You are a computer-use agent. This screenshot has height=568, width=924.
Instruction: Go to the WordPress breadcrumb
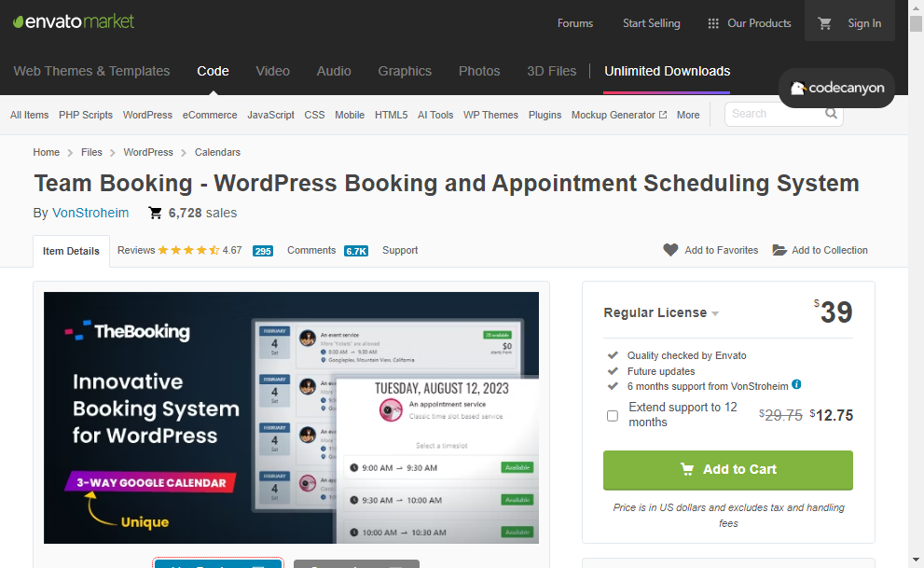[x=148, y=152]
